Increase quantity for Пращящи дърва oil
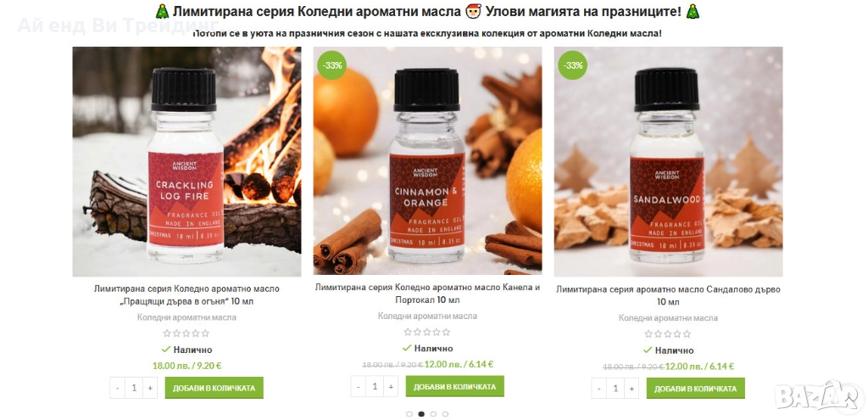 (x=150, y=388)
